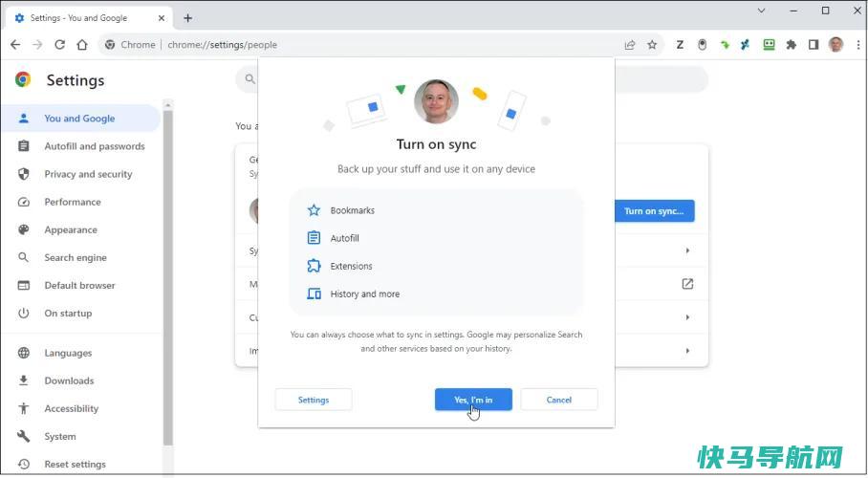Reload the current page

coord(60,45)
